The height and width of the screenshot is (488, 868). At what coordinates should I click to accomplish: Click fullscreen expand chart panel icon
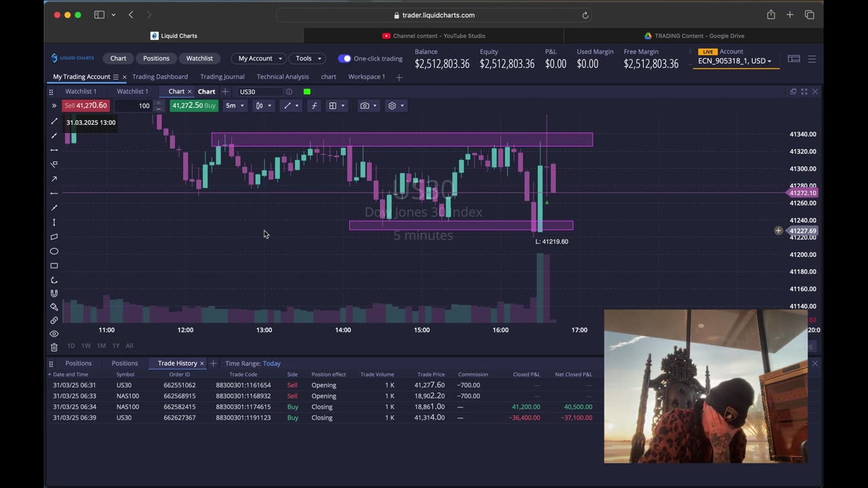pyautogui.click(x=804, y=91)
